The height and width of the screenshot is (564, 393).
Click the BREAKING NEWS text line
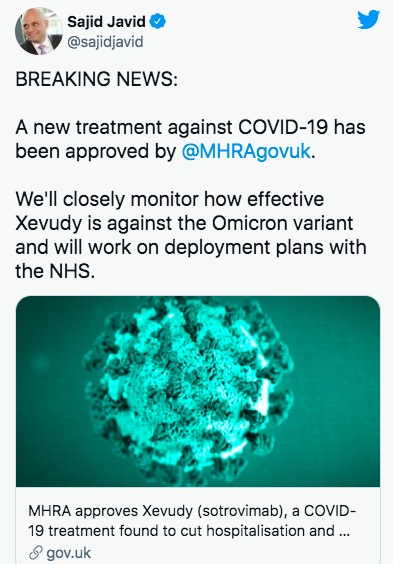click(97, 79)
